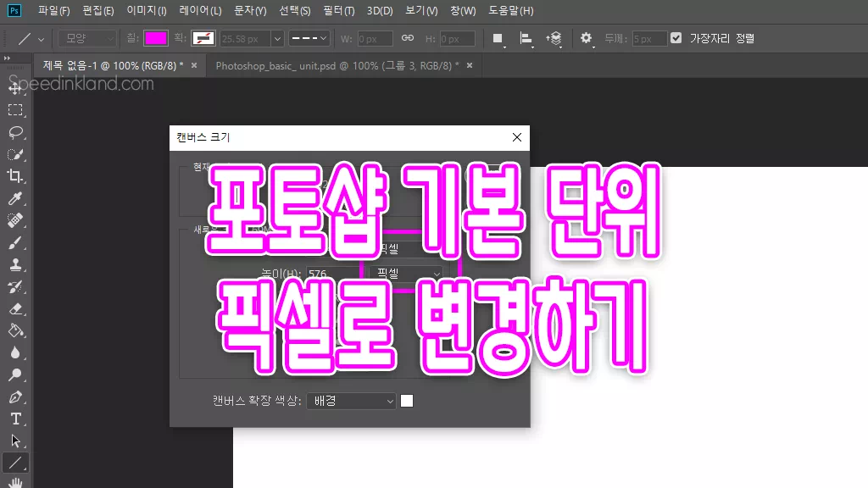This screenshot has width=868, height=488.
Task: Select the Horizontal Type tool
Action: (x=15, y=419)
